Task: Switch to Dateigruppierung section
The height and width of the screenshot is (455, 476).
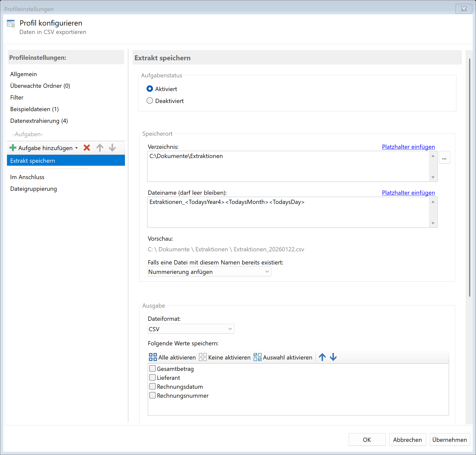Action: tap(33, 189)
